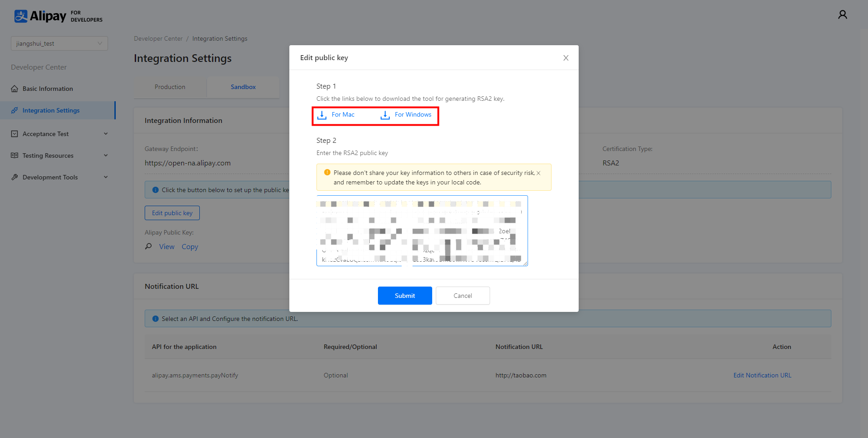Expand the Acceptance Test menu chevron

point(106,134)
